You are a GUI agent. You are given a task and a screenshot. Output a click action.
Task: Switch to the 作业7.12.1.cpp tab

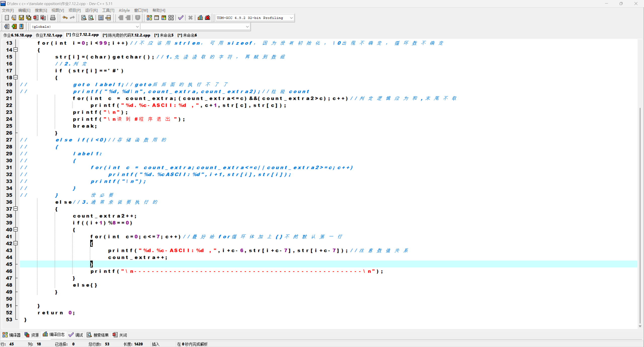(x=49, y=35)
